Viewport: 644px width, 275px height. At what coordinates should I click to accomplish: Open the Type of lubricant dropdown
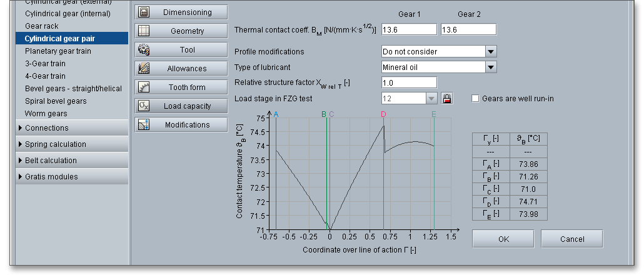490,67
